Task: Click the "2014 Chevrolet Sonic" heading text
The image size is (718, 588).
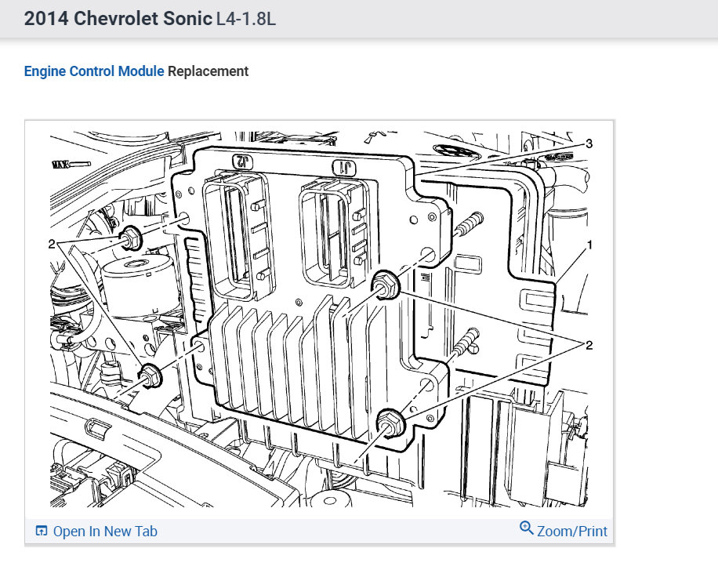Action: click(x=118, y=19)
